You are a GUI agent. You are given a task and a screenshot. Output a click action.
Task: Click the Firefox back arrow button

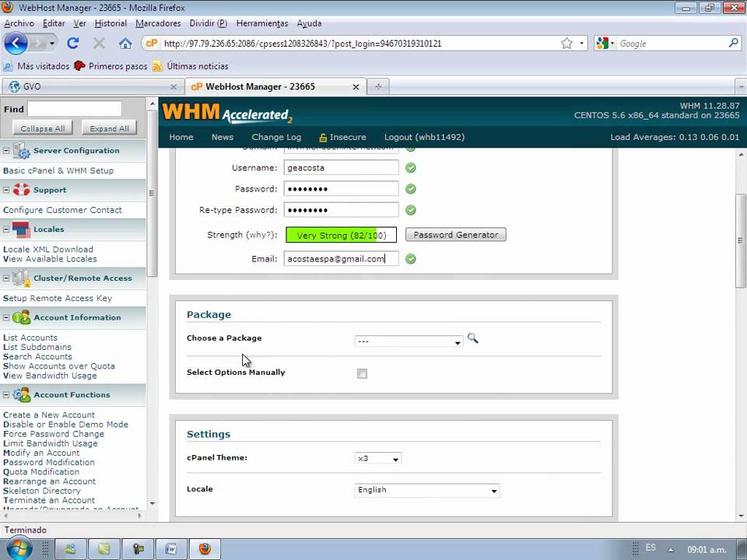click(16, 44)
